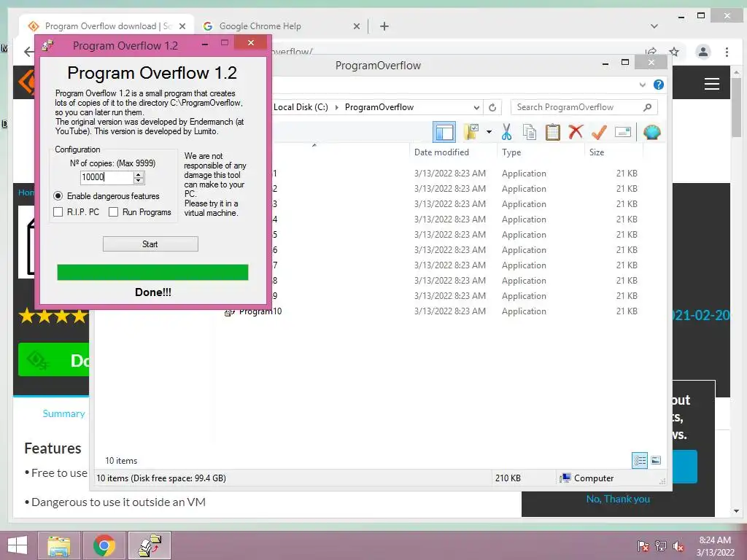
Task: Click Action Center flag tray icon
Action: [643, 545]
